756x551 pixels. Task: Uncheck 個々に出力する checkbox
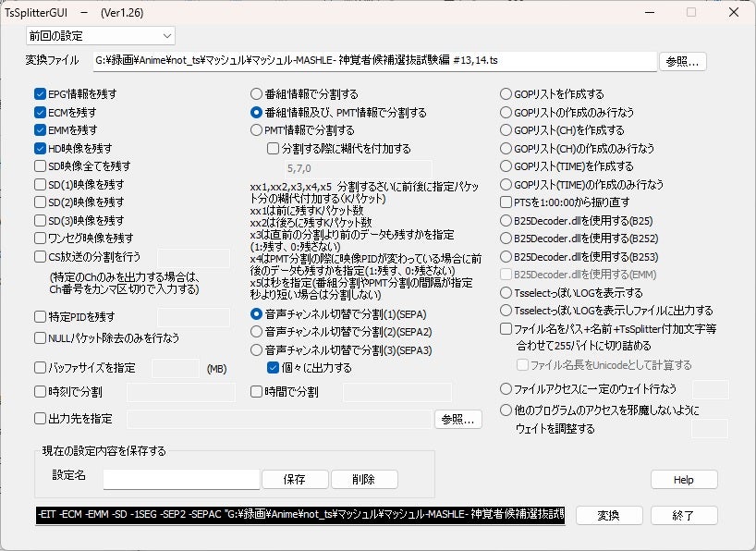274,367
